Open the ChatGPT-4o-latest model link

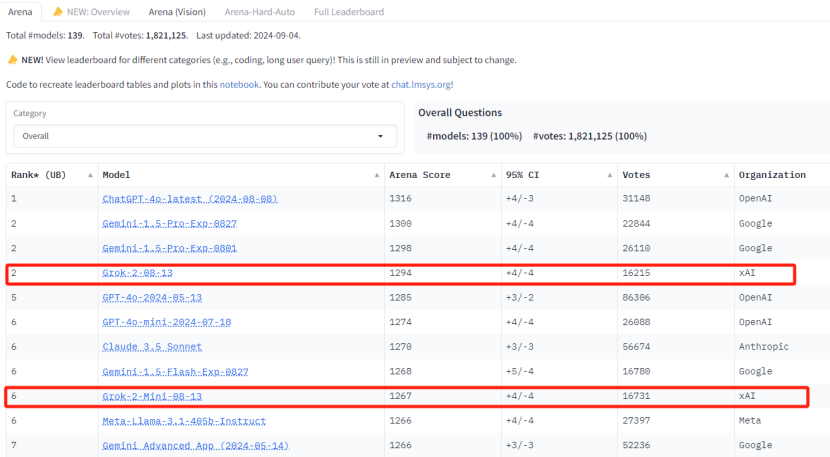coord(189,199)
